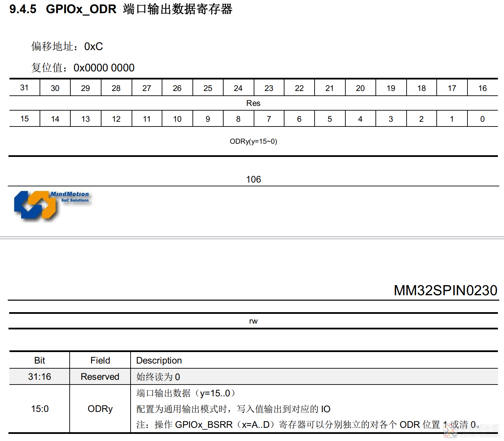This screenshot has width=504, height=441.
Task: Click the Description column header
Action: tap(159, 361)
